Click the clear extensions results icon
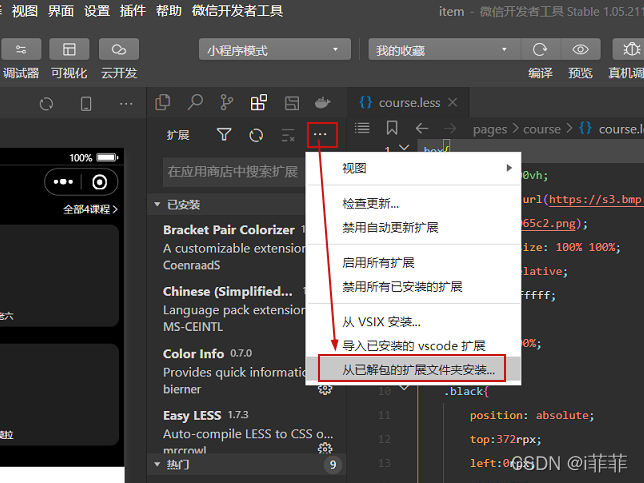This screenshot has width=644, height=483. pos(288,135)
